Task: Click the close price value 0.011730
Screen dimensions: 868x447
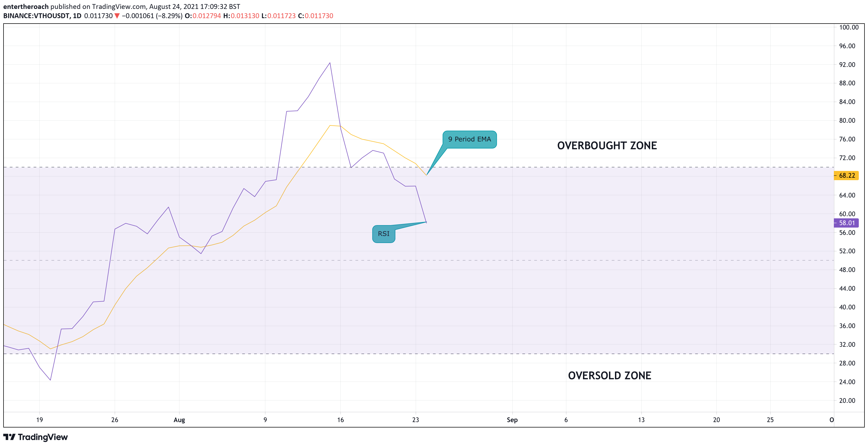Action: pos(319,16)
